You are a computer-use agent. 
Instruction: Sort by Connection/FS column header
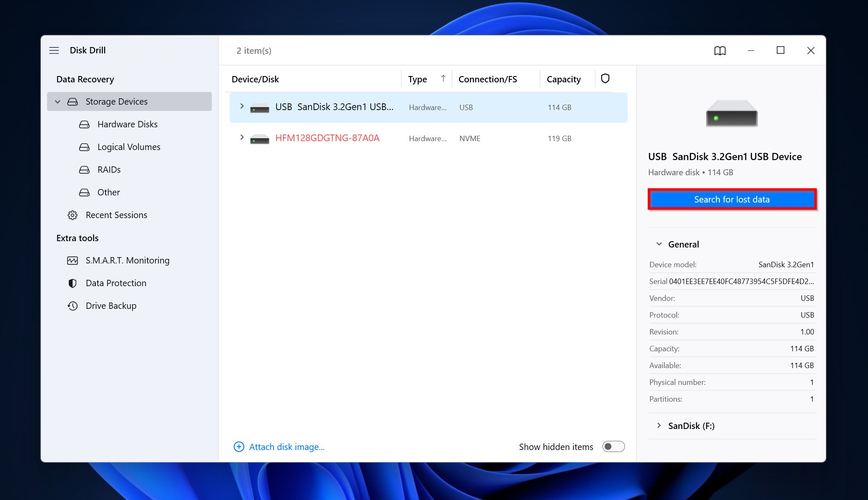tap(488, 79)
